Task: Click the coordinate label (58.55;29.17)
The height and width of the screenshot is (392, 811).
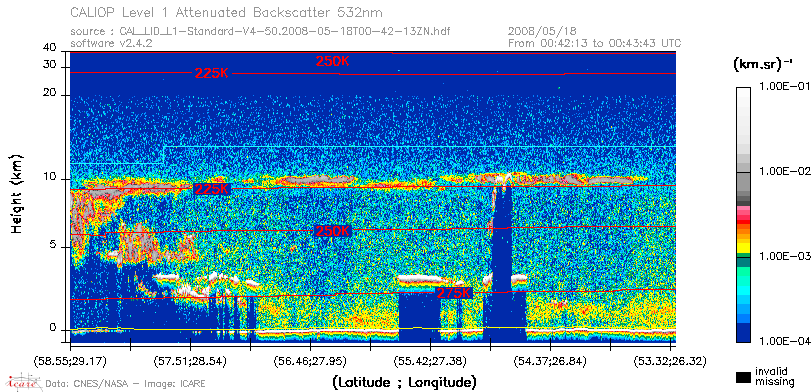Action: click(x=70, y=361)
